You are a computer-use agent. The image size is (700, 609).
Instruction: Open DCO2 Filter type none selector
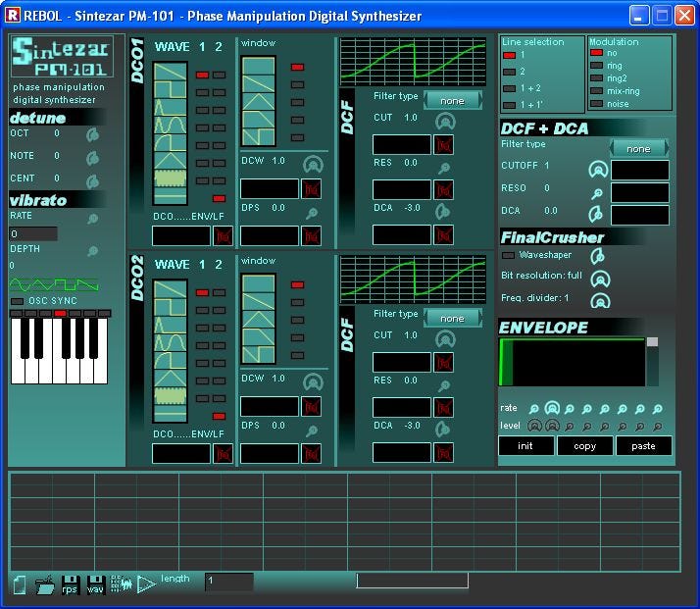click(452, 319)
